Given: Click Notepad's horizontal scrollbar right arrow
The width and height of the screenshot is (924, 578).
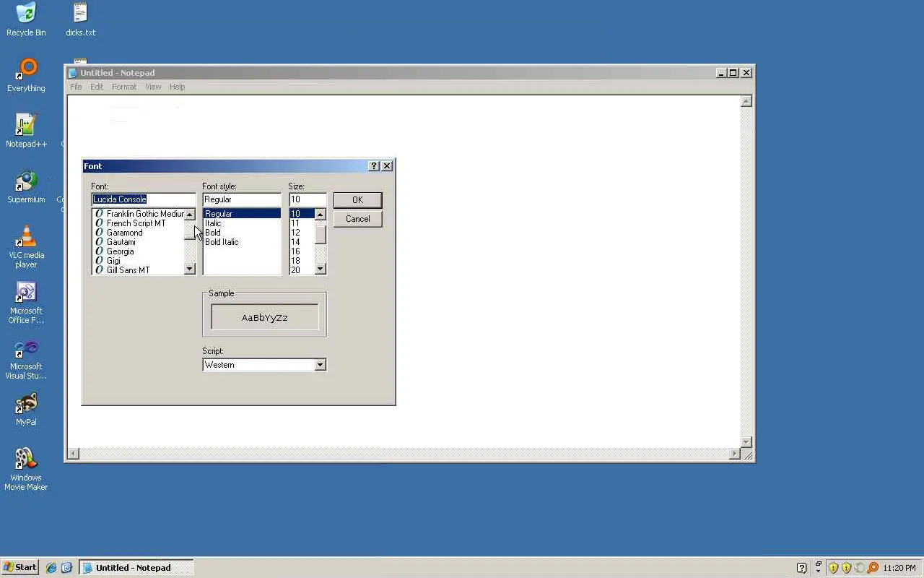Looking at the screenshot, I should pyautogui.click(x=735, y=454).
